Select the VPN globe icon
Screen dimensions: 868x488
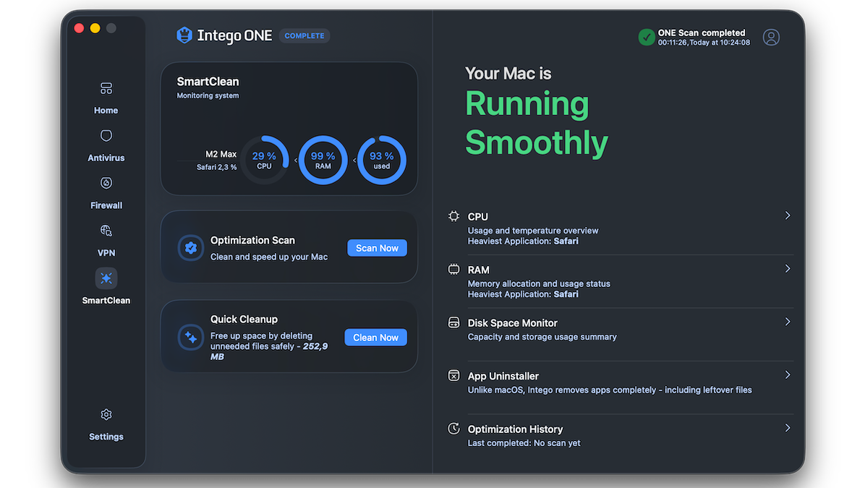coord(106,231)
